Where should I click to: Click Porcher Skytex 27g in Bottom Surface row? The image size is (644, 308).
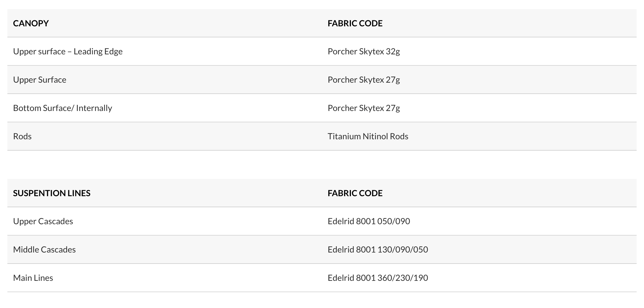pos(364,108)
